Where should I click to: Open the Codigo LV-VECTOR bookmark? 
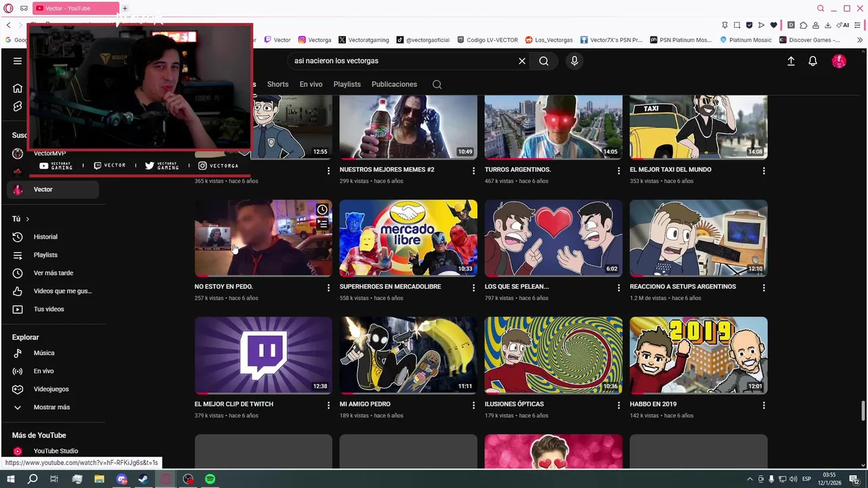coord(488,40)
